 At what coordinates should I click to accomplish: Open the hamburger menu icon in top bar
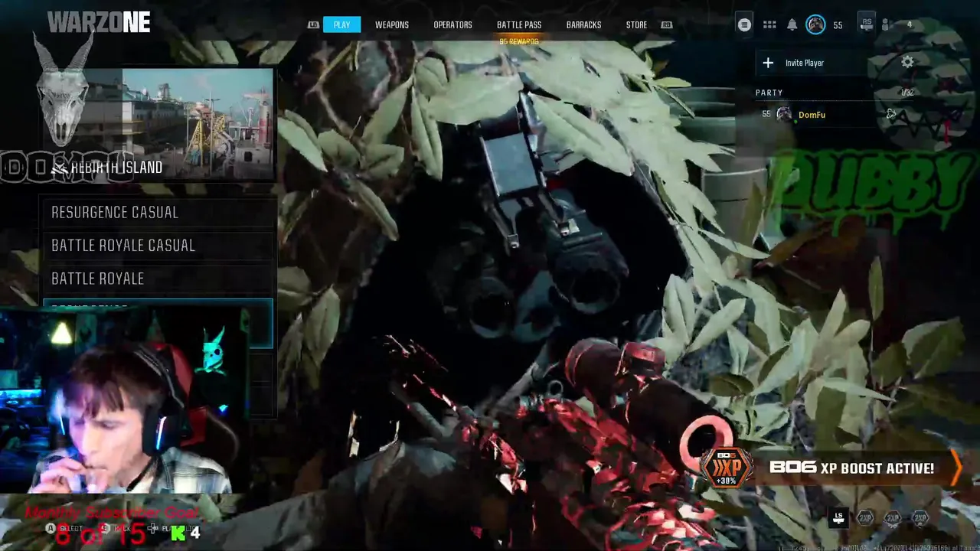(744, 24)
